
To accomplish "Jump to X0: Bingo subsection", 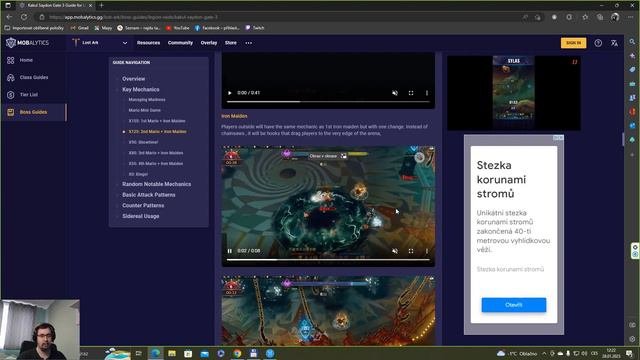I will click(138, 174).
